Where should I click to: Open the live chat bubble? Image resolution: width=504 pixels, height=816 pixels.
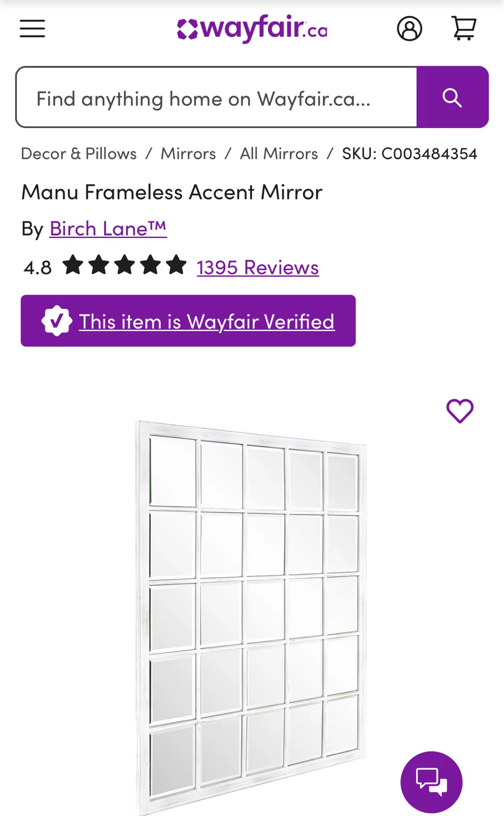point(432,782)
